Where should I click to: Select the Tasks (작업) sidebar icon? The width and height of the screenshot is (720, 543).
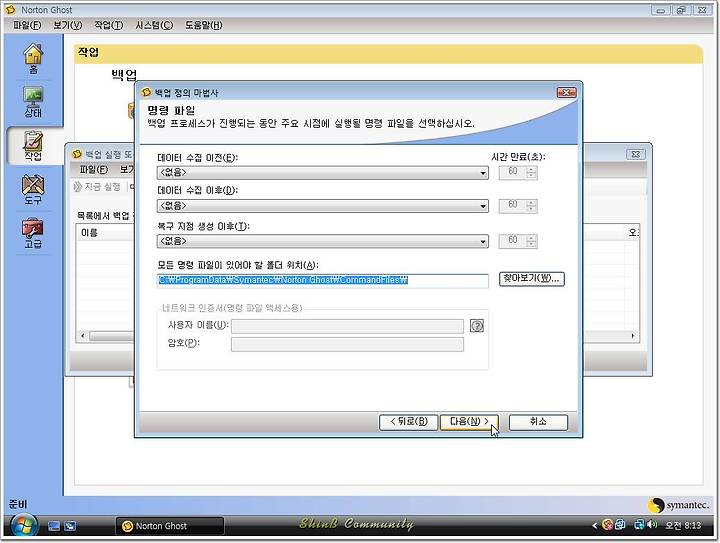pyautogui.click(x=33, y=146)
